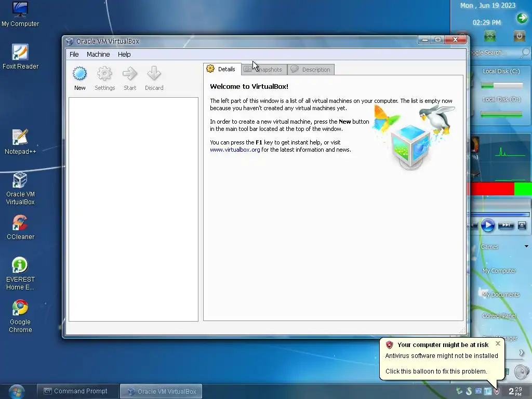Click the sidebar date Mon, Jun 19 2023
The image size is (532, 399).
coord(487,5)
